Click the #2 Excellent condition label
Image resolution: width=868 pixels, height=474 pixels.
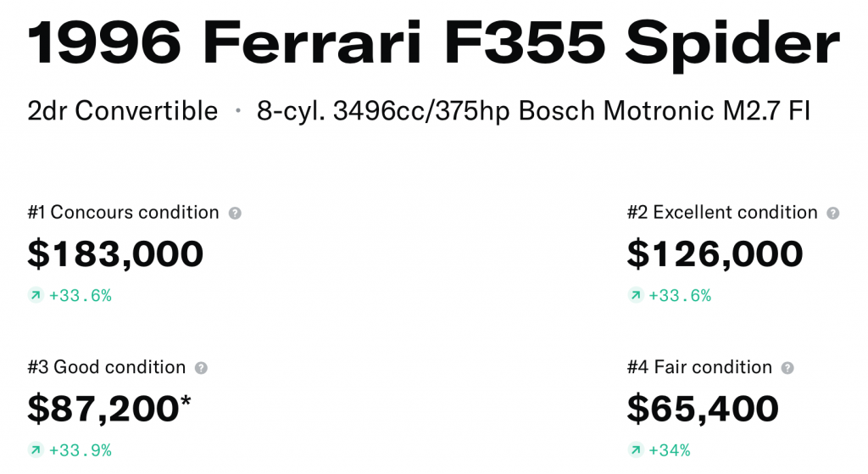[722, 213]
